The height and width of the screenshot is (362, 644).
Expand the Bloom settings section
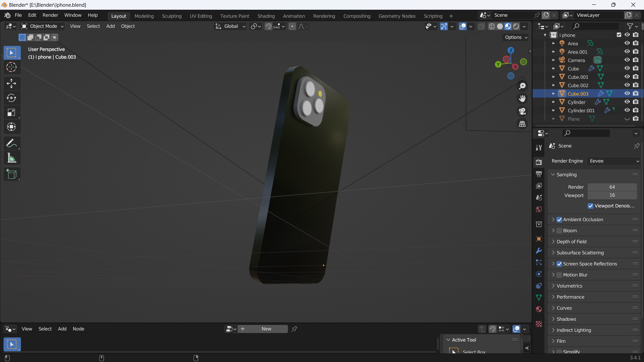(x=554, y=230)
